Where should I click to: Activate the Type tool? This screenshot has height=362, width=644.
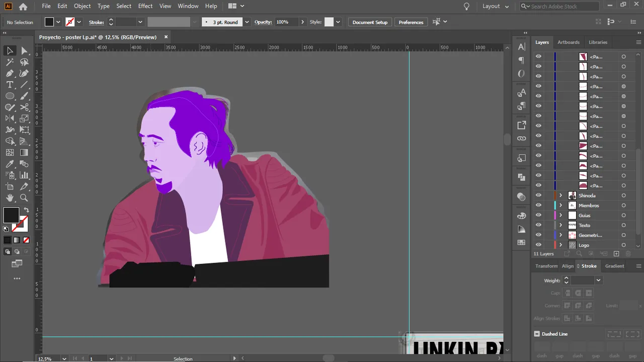(10, 85)
